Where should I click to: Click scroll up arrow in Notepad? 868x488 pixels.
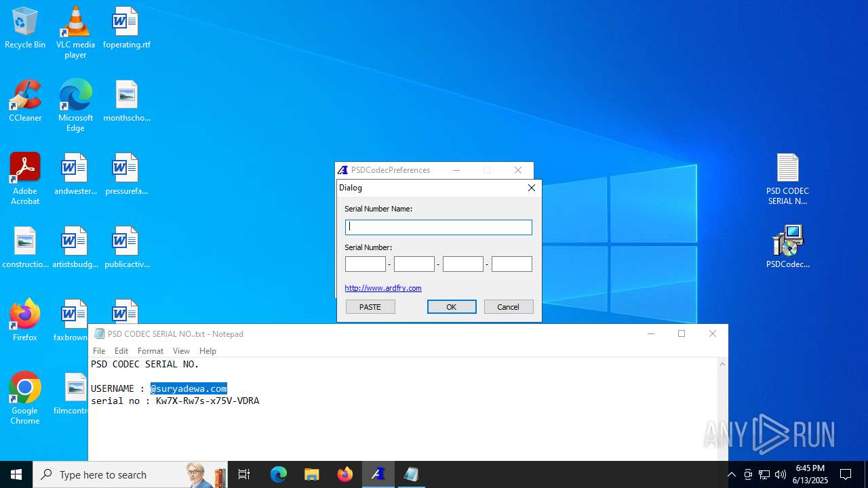[722, 364]
